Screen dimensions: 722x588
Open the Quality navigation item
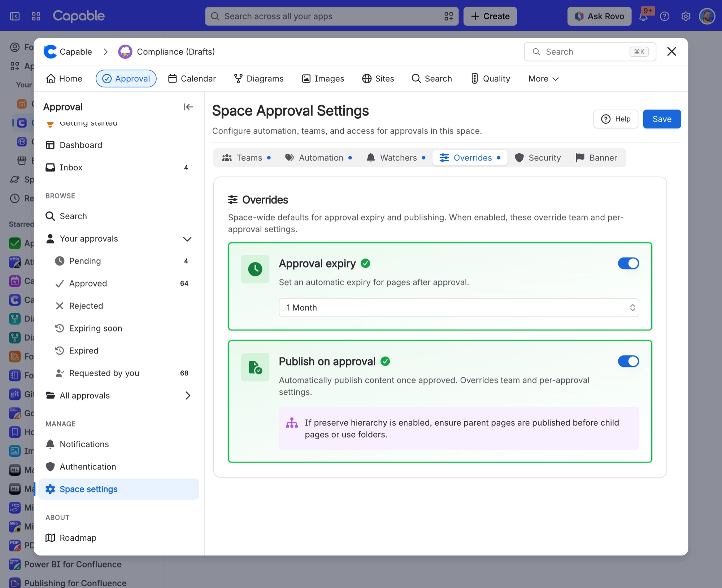490,79
